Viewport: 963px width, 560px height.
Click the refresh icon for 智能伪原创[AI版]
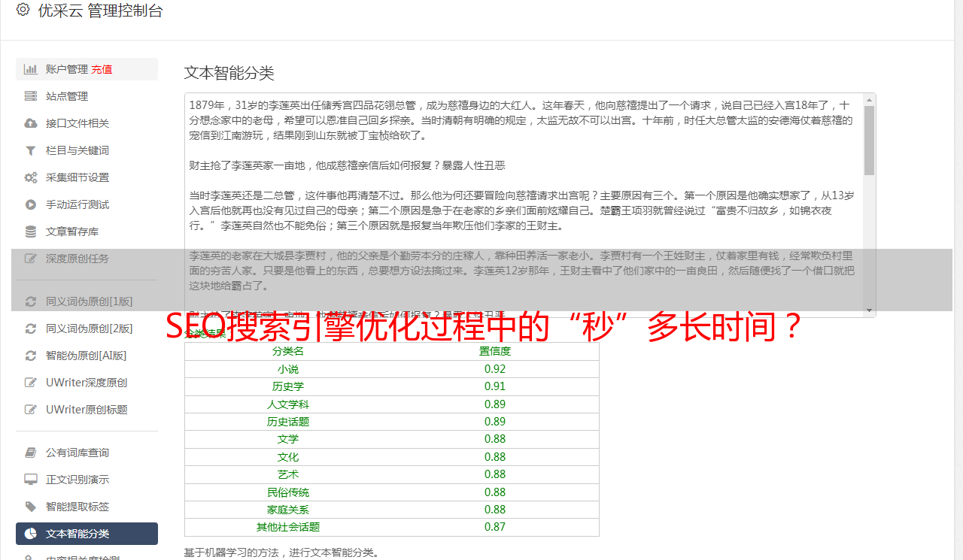(x=31, y=356)
